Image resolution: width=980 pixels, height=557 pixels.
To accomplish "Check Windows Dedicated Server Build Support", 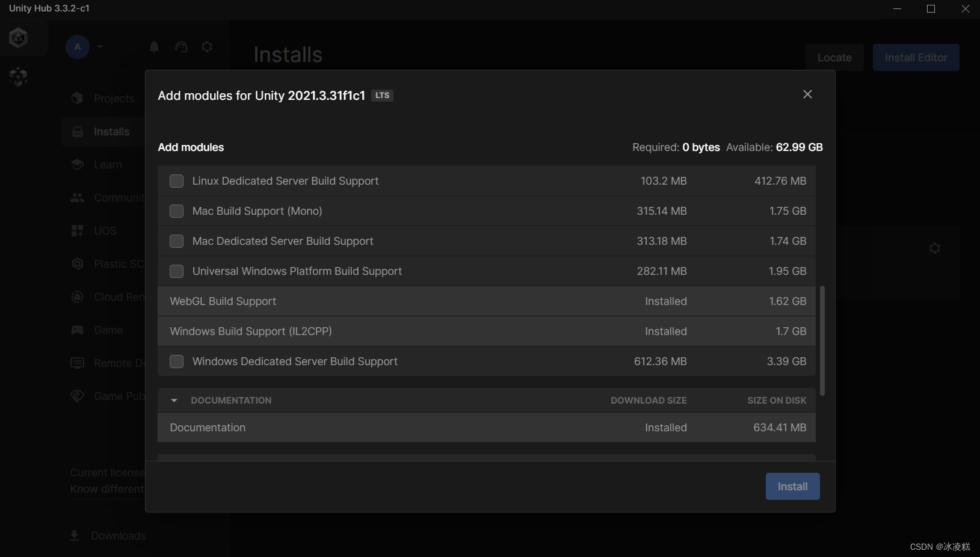I will [176, 362].
